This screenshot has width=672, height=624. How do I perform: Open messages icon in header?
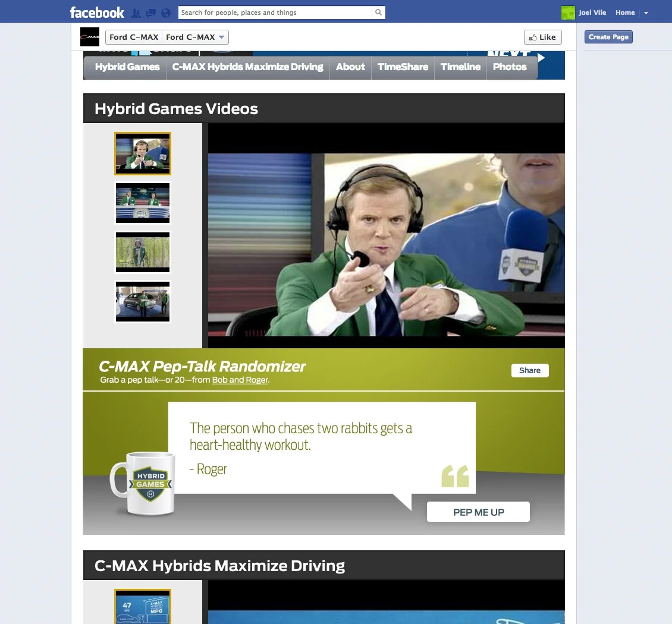pyautogui.click(x=151, y=13)
